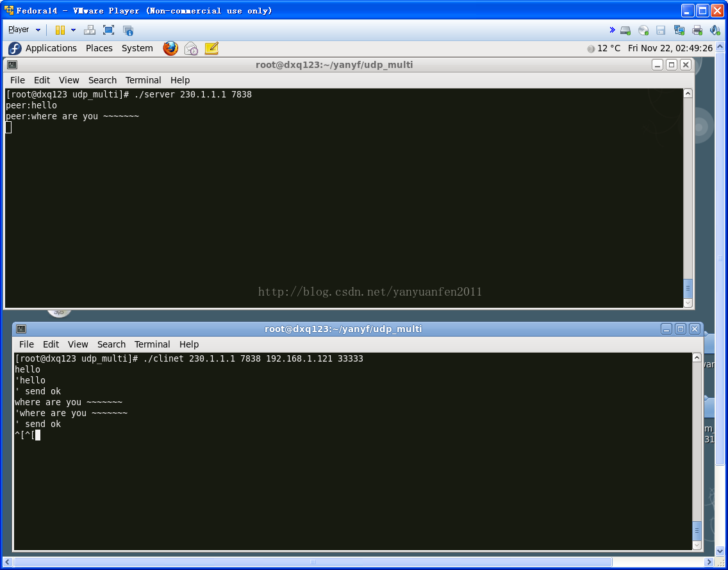Click client terminal scrollbar up arrow
This screenshot has width=728, height=570.
pyautogui.click(x=697, y=357)
